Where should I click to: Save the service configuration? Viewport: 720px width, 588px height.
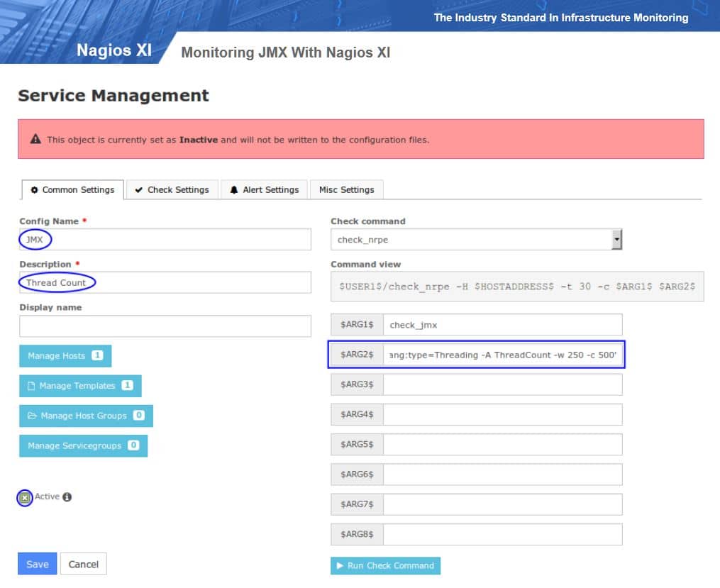37,564
